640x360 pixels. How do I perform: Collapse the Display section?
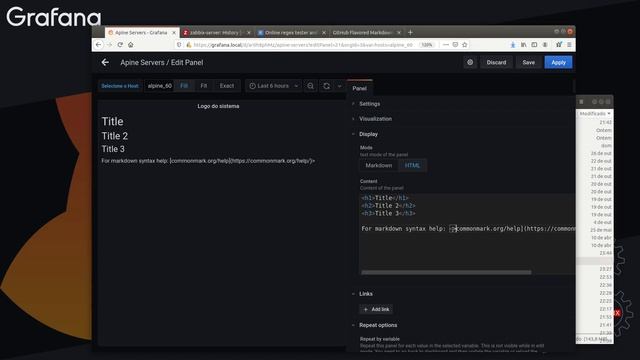click(x=368, y=134)
